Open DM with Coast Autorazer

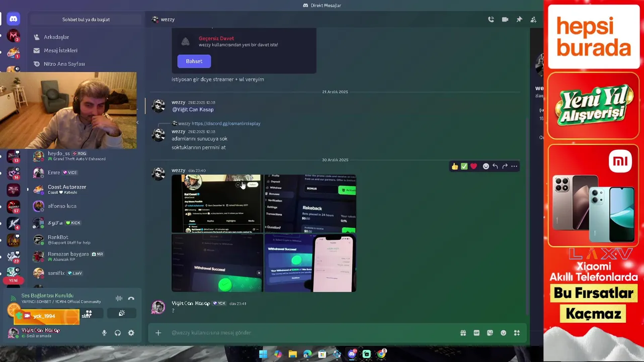(86, 190)
